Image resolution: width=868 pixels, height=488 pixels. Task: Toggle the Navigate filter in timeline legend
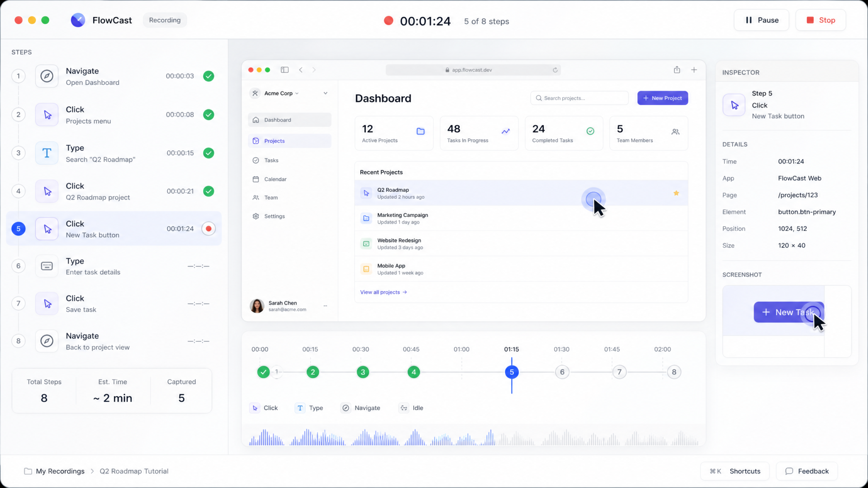click(360, 408)
